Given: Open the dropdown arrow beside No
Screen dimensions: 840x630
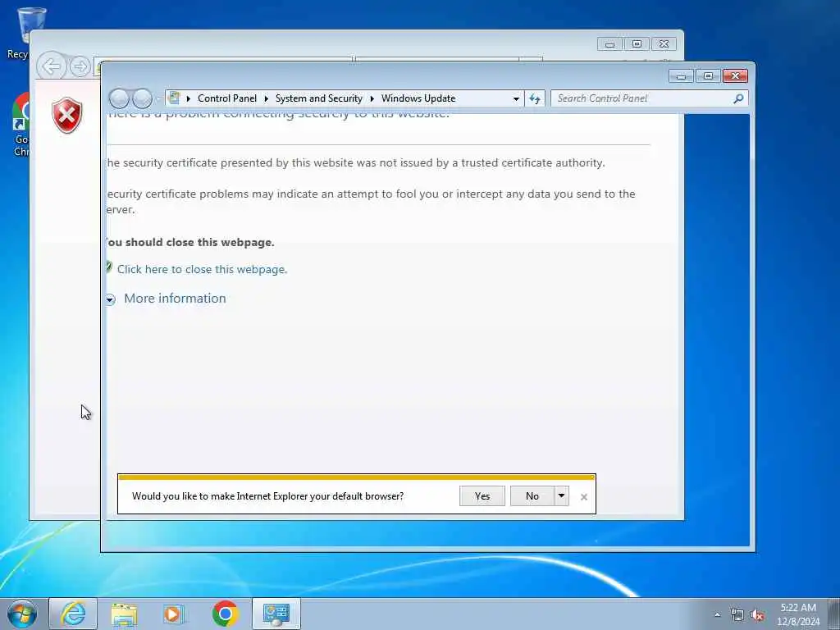Looking at the screenshot, I should point(561,496).
